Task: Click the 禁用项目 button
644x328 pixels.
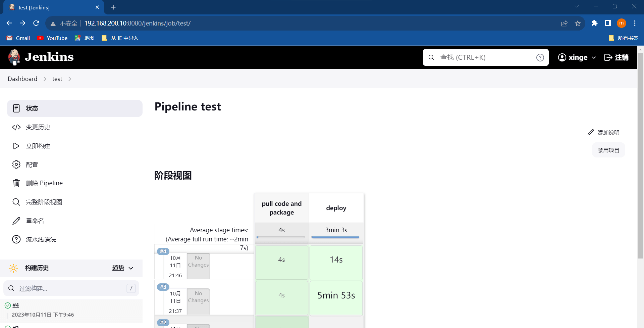Action: coord(608,150)
